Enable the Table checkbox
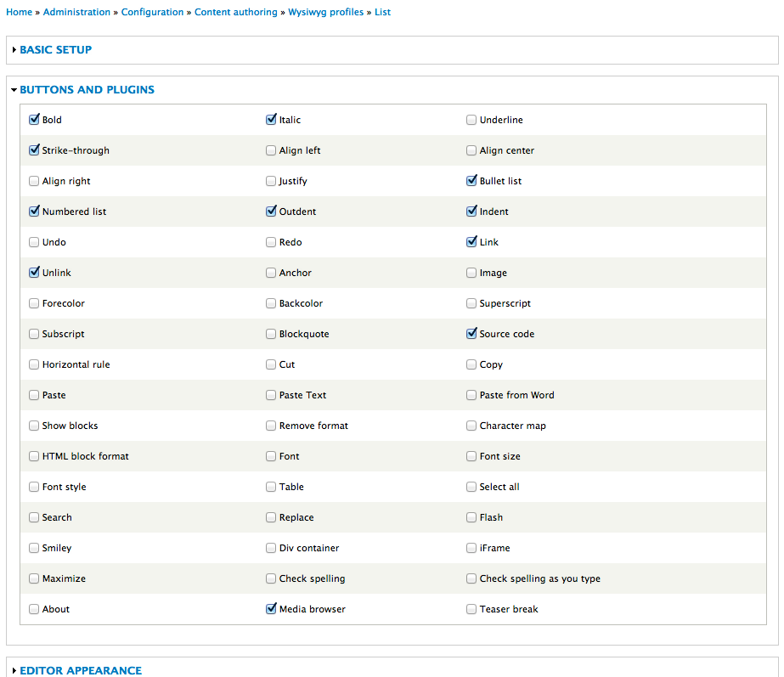784x677 pixels. (x=270, y=487)
